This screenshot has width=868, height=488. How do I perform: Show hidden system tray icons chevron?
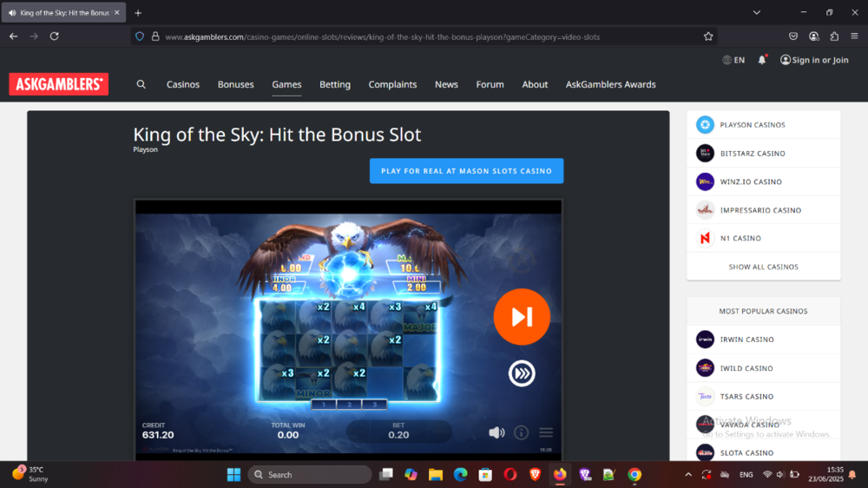click(x=688, y=475)
